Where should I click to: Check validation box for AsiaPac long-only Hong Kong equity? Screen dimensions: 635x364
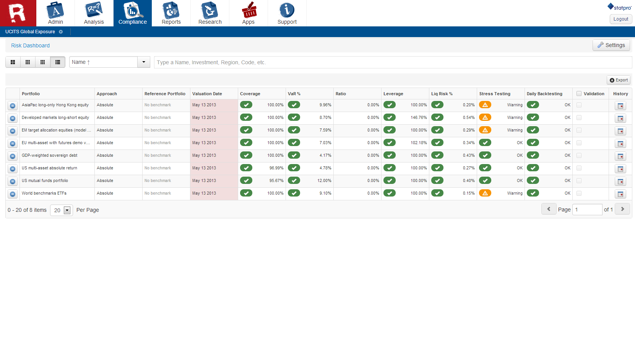point(579,105)
